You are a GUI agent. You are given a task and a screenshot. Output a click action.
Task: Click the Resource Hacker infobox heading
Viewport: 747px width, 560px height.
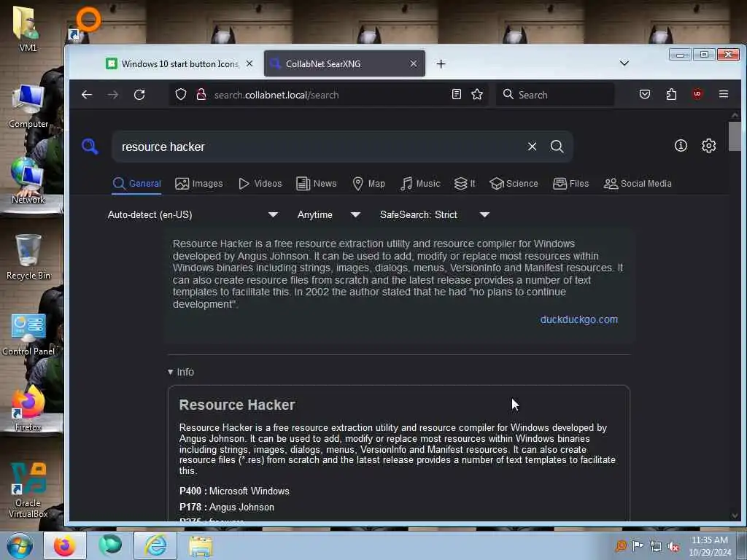237,405
